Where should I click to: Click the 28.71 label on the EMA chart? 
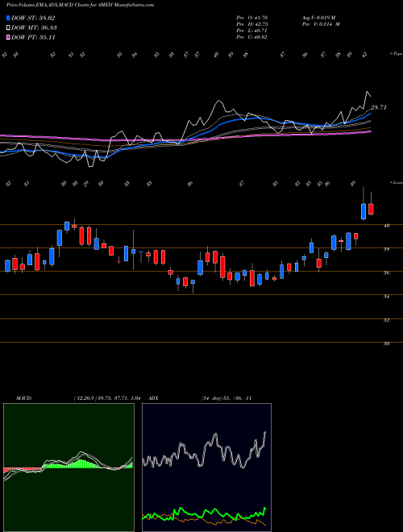(x=379, y=107)
